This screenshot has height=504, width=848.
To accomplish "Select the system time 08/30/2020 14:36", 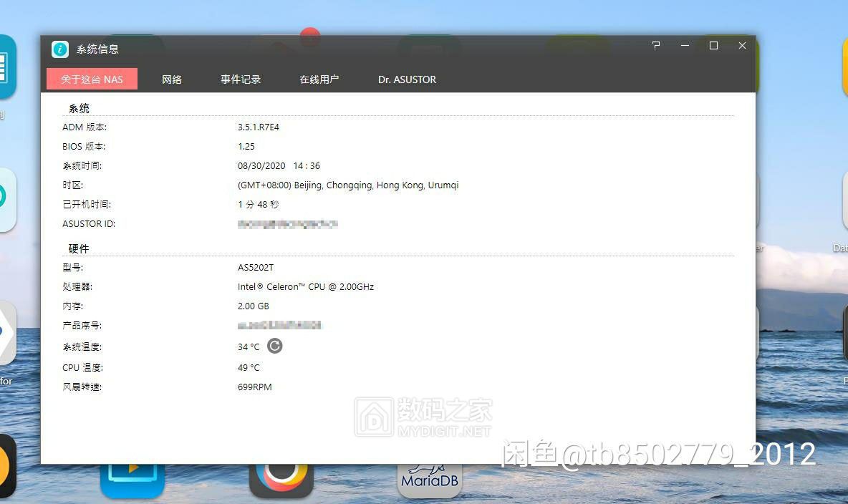I will coord(279,166).
